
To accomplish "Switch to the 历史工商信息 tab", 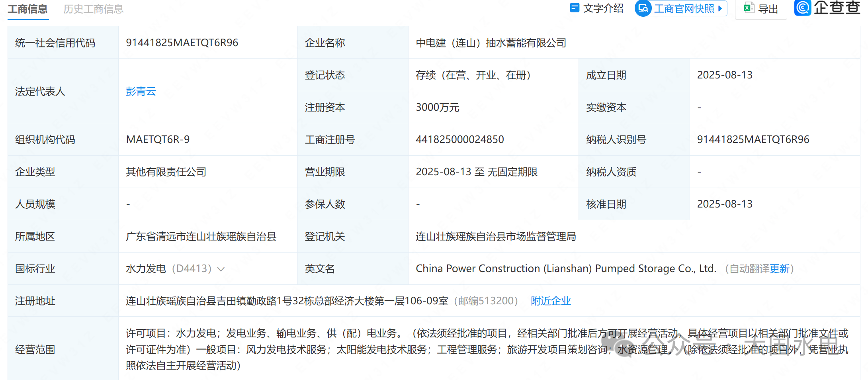I will pos(93,9).
